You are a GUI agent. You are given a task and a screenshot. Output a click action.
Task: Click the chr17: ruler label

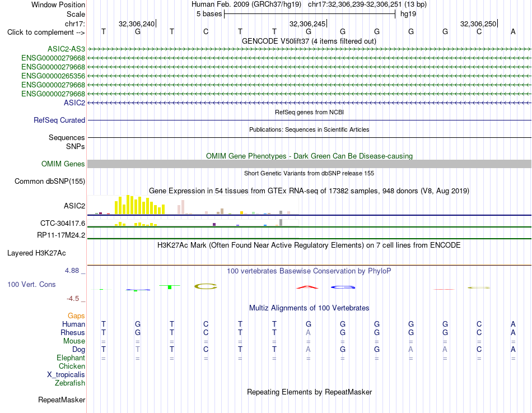(x=75, y=24)
